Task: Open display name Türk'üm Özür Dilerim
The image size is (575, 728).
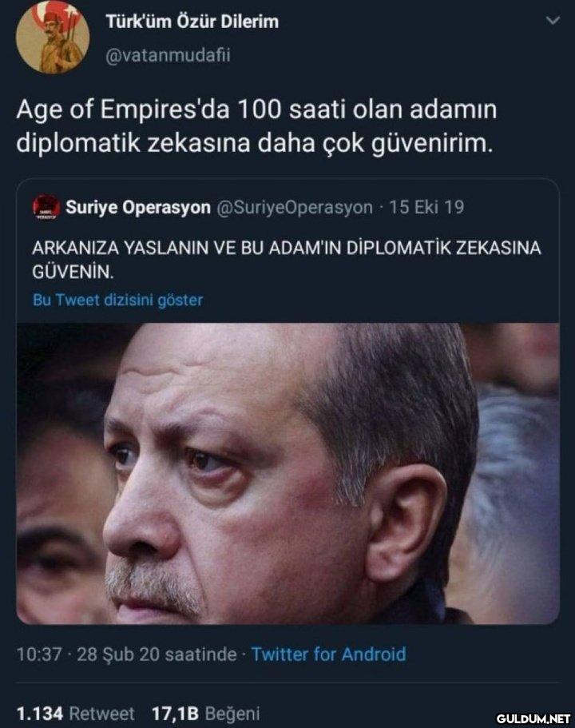Action: tap(192, 22)
